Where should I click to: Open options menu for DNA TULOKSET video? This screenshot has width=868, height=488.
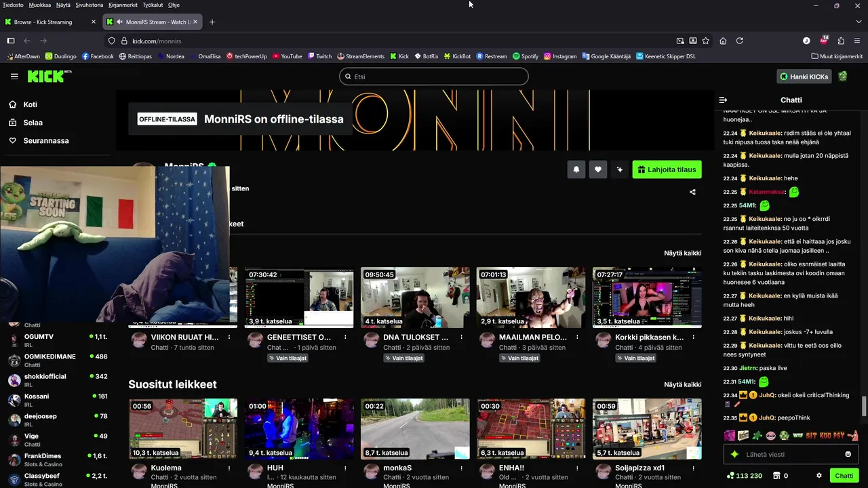click(461, 337)
